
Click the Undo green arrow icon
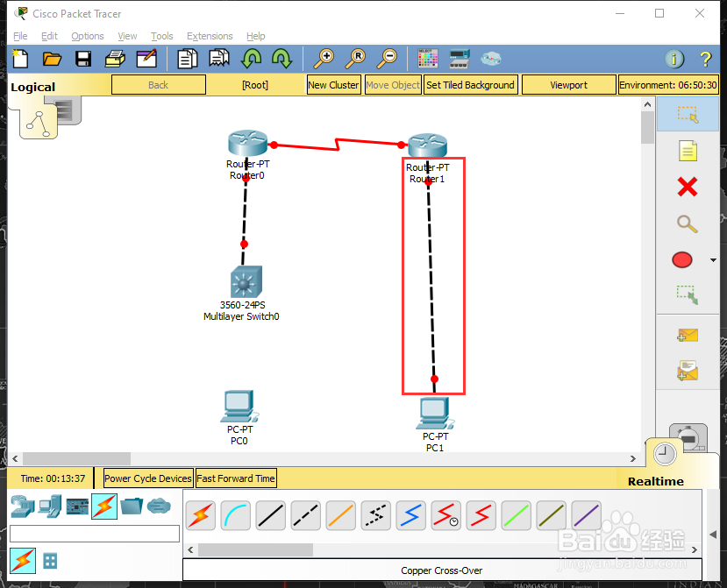252,59
